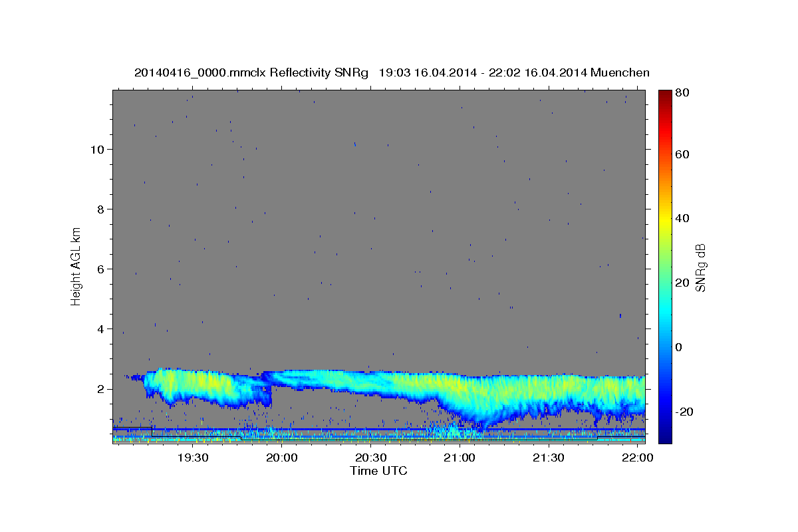The image size is (798, 532).
Task: Click the height label 6 on the y-axis
Action: click(99, 269)
